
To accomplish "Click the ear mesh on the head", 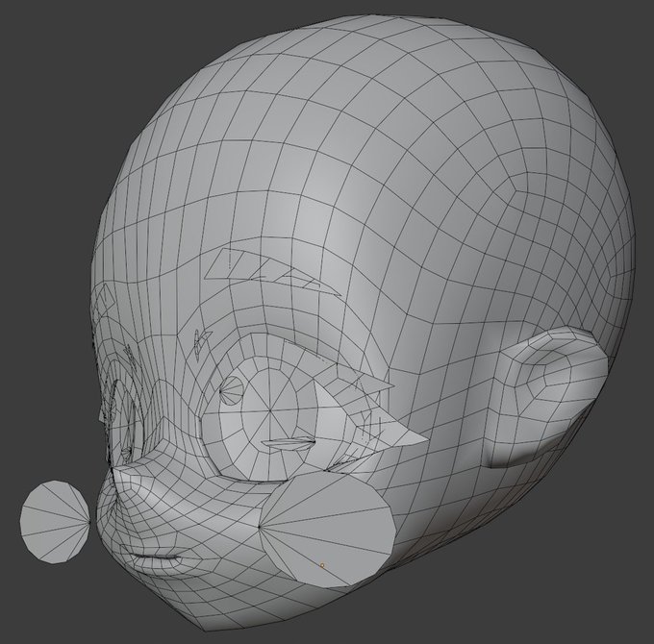I will tap(546, 396).
